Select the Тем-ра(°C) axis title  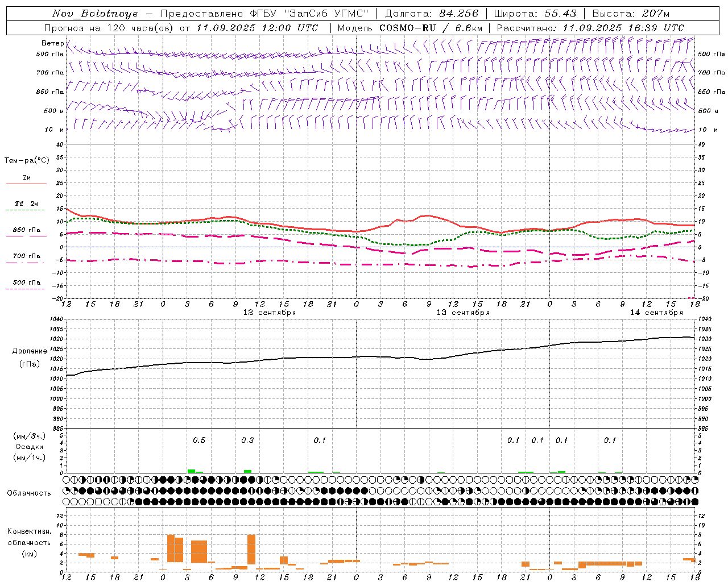click(x=27, y=161)
